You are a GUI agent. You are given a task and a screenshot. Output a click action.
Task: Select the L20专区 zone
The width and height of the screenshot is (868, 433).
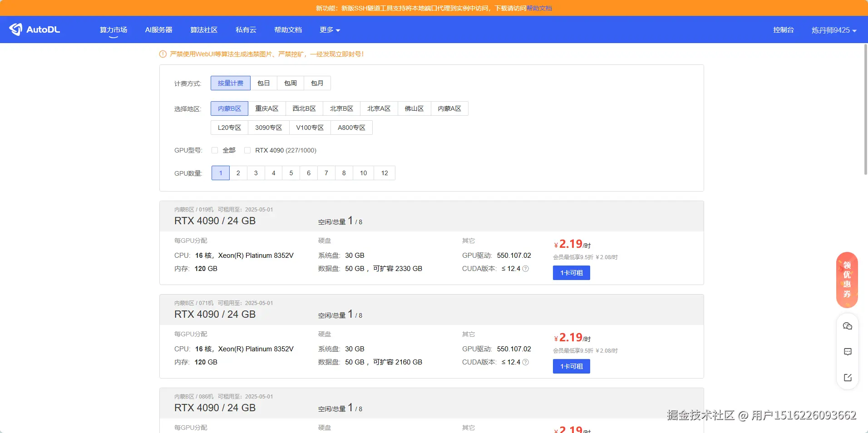(229, 128)
